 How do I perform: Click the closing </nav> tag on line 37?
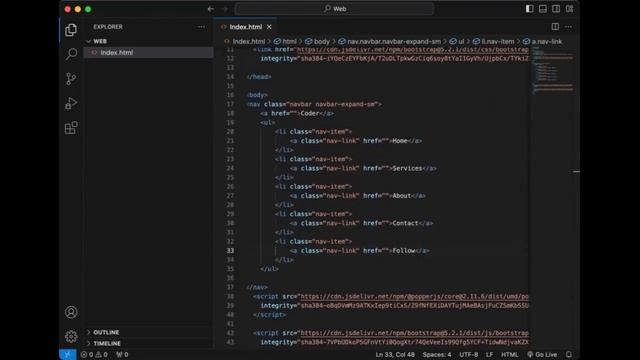[x=257, y=287]
